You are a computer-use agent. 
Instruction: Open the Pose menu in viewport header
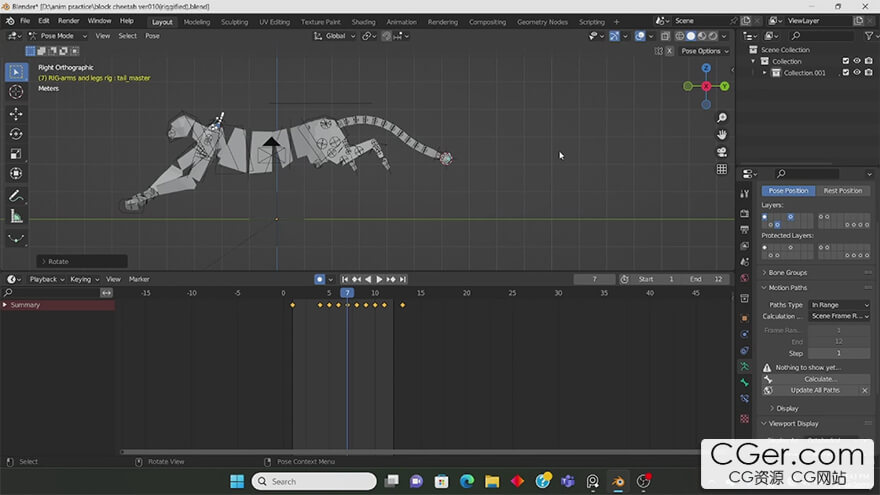tap(152, 36)
